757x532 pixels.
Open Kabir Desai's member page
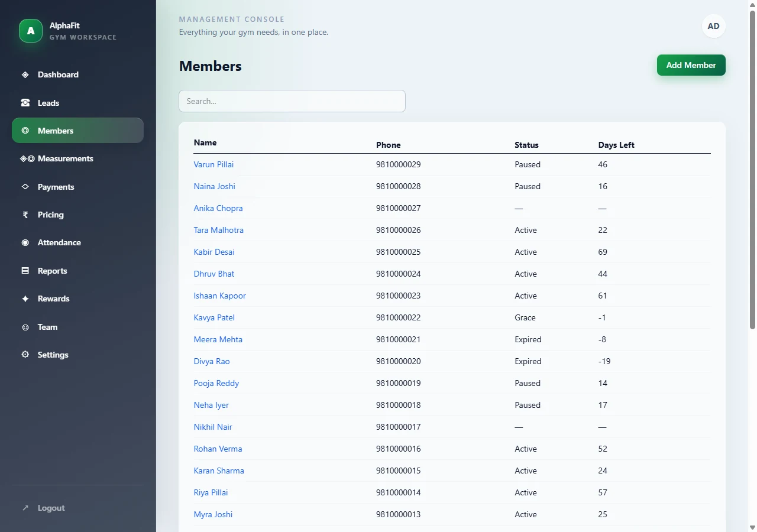click(x=214, y=252)
